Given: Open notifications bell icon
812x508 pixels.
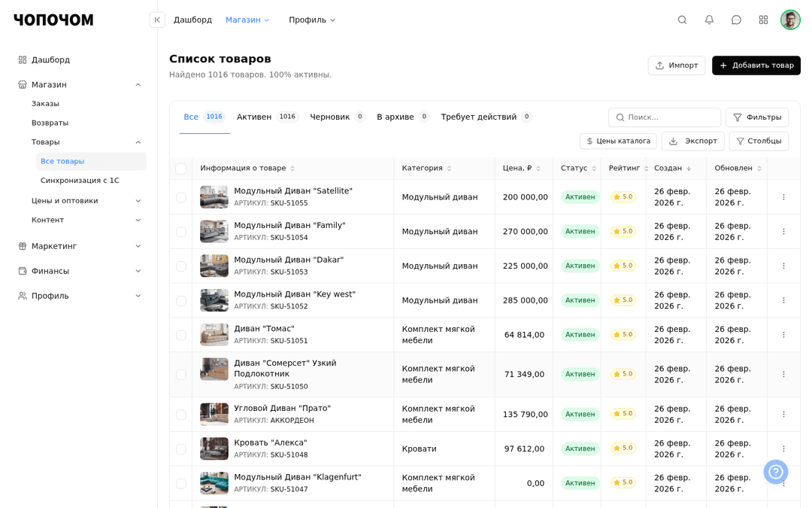Looking at the screenshot, I should [709, 20].
